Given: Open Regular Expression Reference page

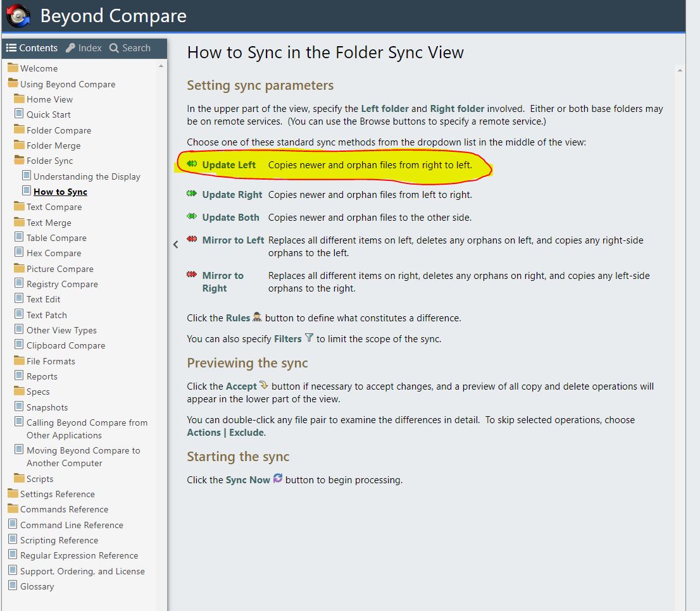Looking at the screenshot, I should coord(73,555).
